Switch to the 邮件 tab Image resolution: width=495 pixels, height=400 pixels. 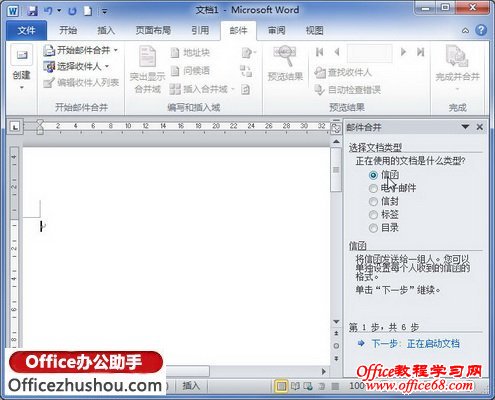tap(238, 31)
